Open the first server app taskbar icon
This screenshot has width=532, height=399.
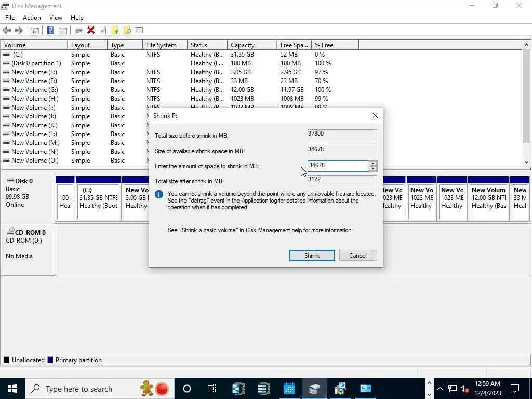[x=238, y=389]
